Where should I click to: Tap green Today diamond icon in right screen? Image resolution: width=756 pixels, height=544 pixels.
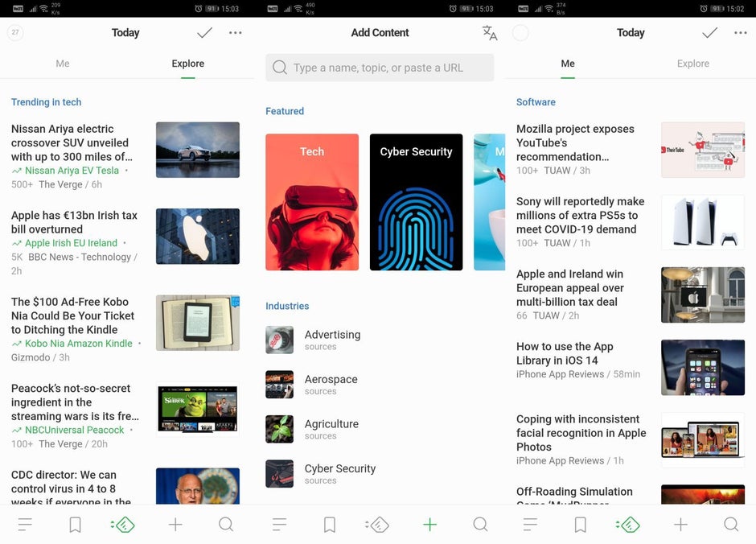pos(628,524)
